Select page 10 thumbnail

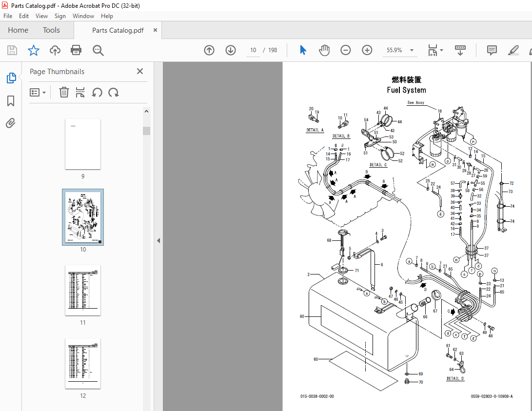[83, 217]
